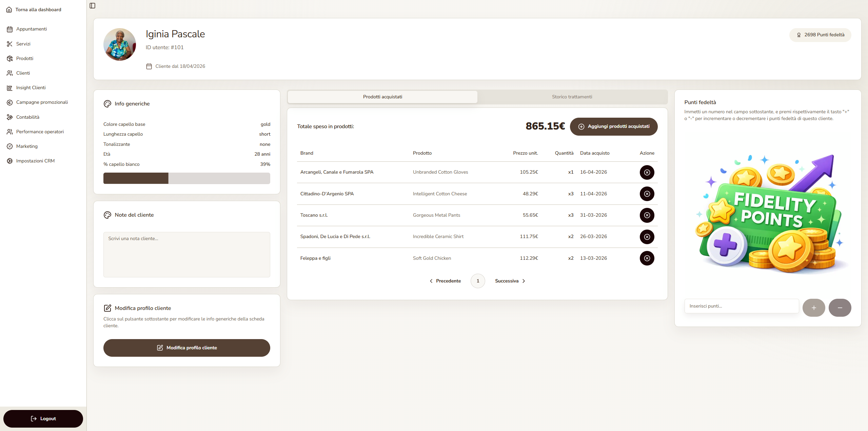
Task: Remove the Unbranded Cotton Gloves purchase
Action: (x=647, y=172)
